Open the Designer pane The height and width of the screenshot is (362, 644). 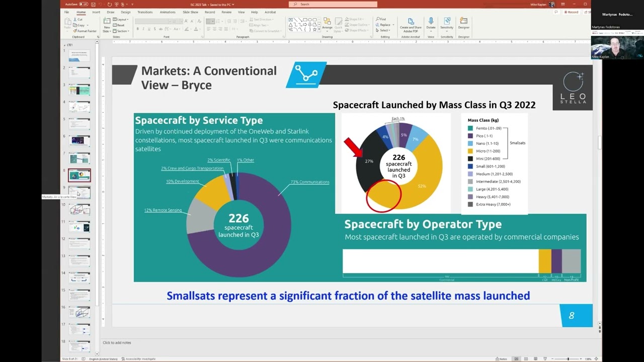[x=463, y=24]
